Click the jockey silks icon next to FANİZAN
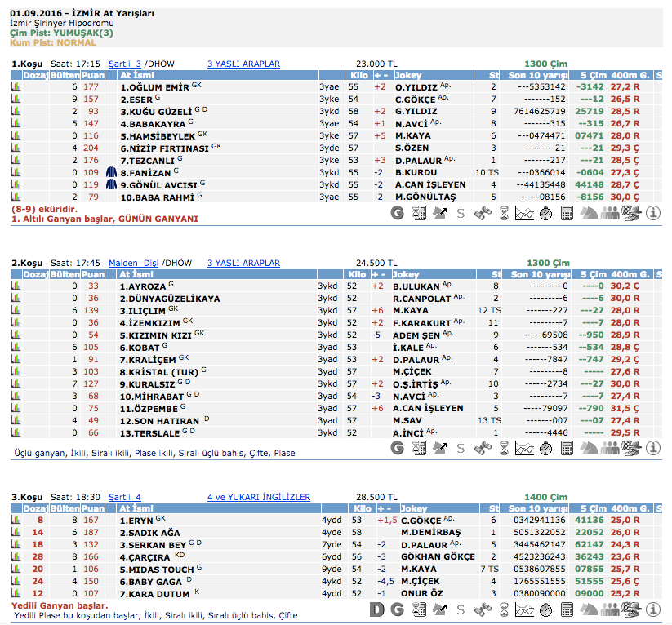This screenshot has height=625, width=672. [112, 173]
